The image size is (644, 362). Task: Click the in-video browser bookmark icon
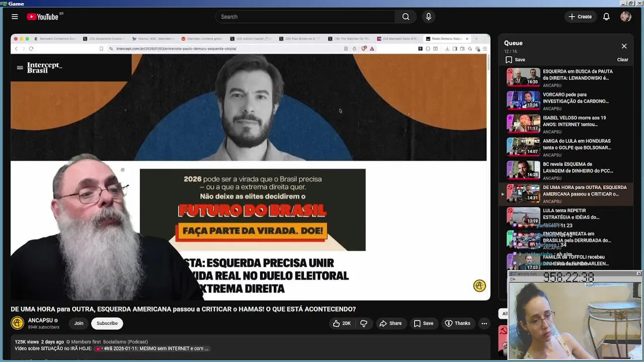[x=101, y=49]
